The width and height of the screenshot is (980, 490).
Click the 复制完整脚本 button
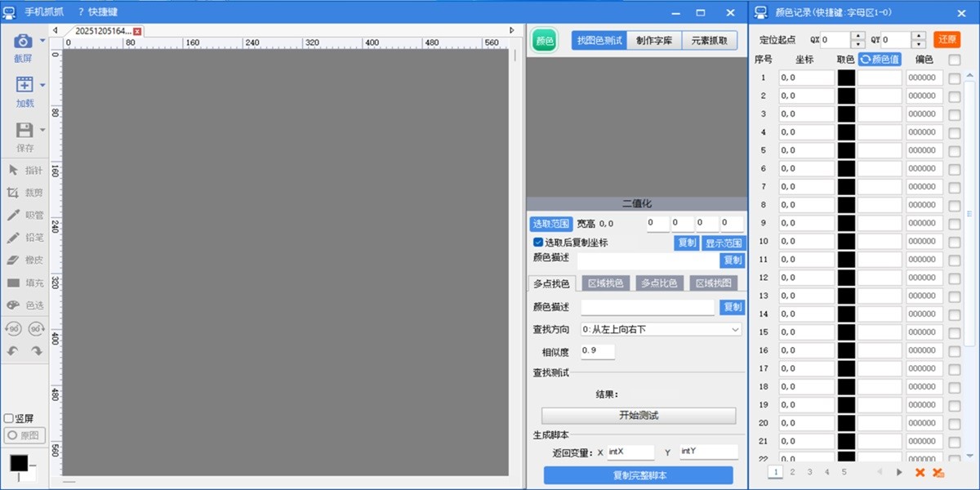pyautogui.click(x=638, y=476)
